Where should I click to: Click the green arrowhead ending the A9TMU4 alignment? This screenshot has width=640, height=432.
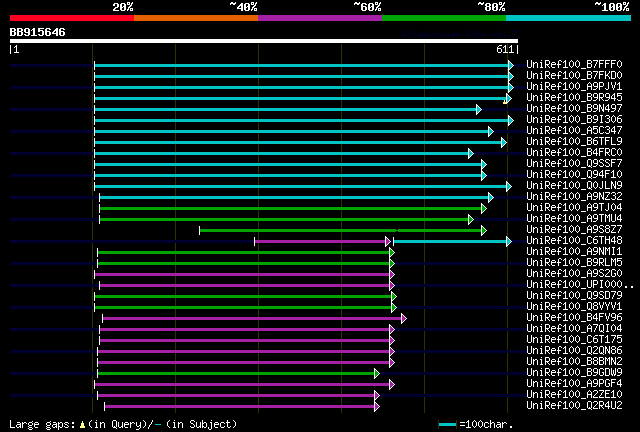[471, 220]
